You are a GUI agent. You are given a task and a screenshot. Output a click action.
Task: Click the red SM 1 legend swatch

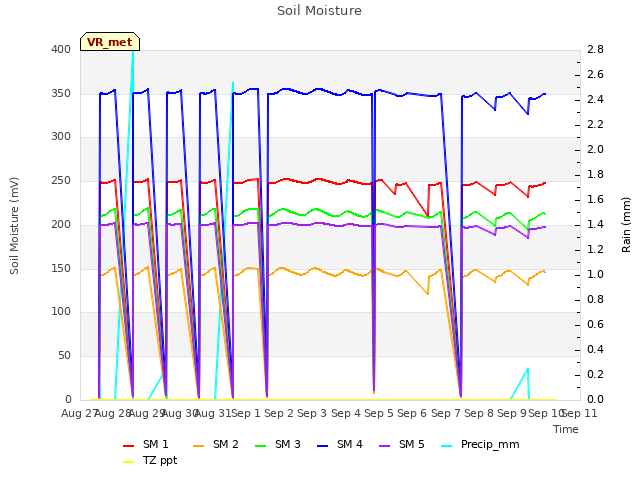click(128, 446)
